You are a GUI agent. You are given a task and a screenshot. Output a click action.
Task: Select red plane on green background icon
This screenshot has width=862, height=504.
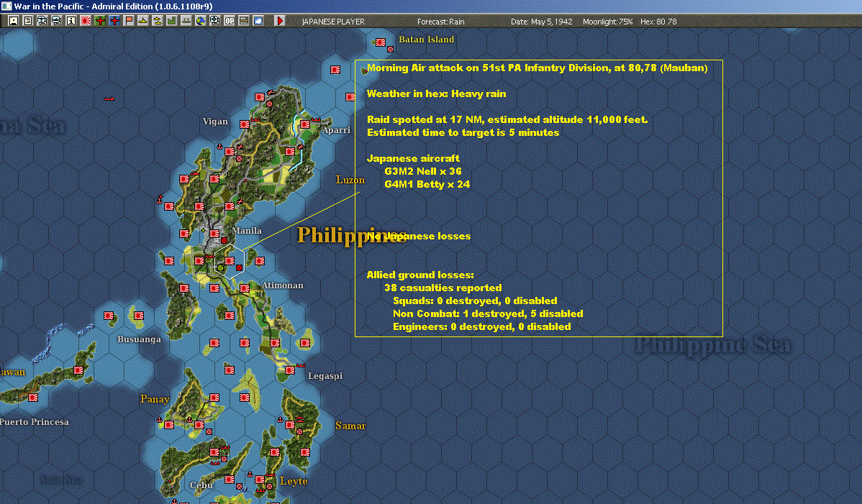pos(100,21)
